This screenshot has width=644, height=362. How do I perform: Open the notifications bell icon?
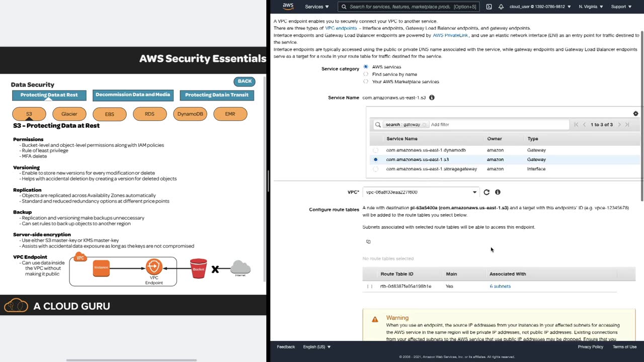(501, 7)
